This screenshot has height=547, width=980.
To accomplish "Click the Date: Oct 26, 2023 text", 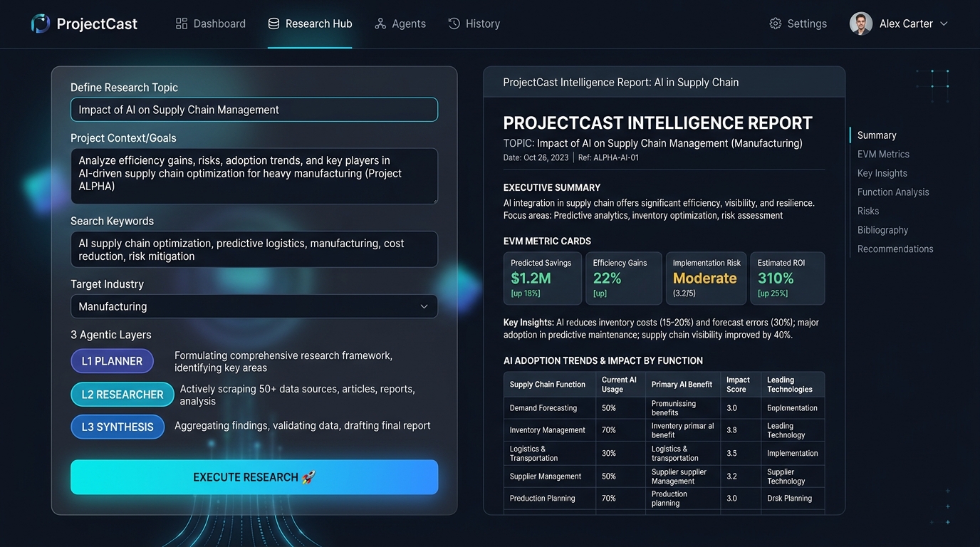I will pyautogui.click(x=536, y=158).
